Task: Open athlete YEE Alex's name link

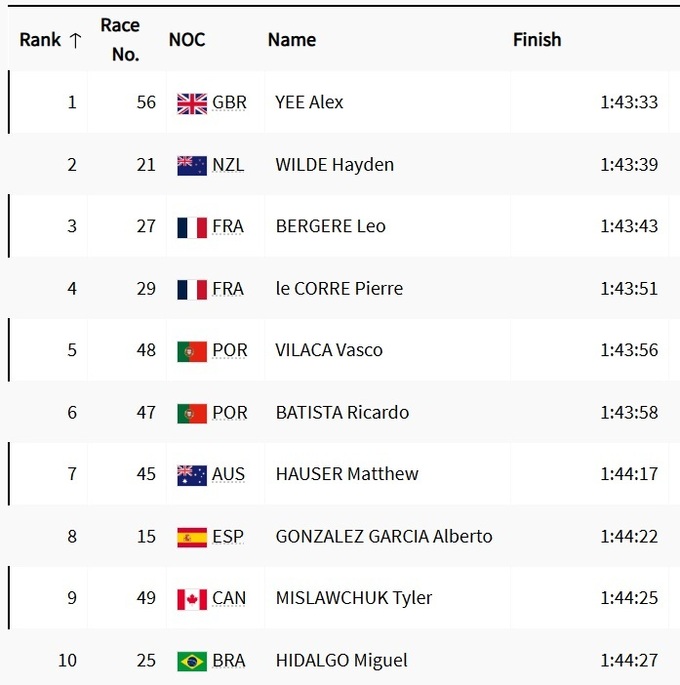Action: (x=309, y=103)
